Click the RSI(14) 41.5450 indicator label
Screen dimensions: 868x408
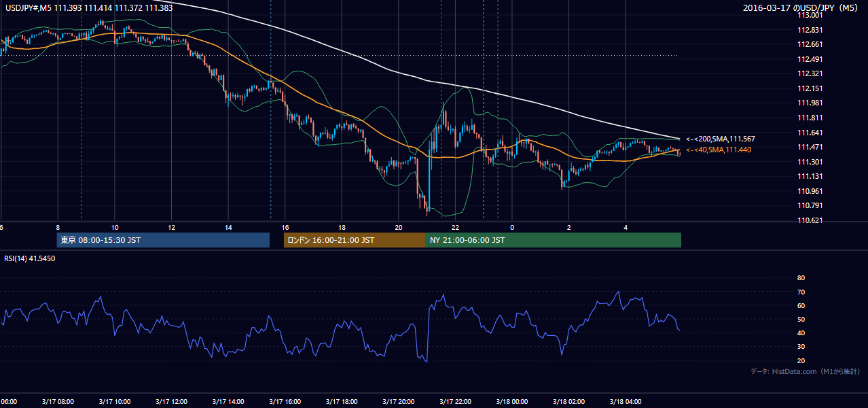[30, 258]
